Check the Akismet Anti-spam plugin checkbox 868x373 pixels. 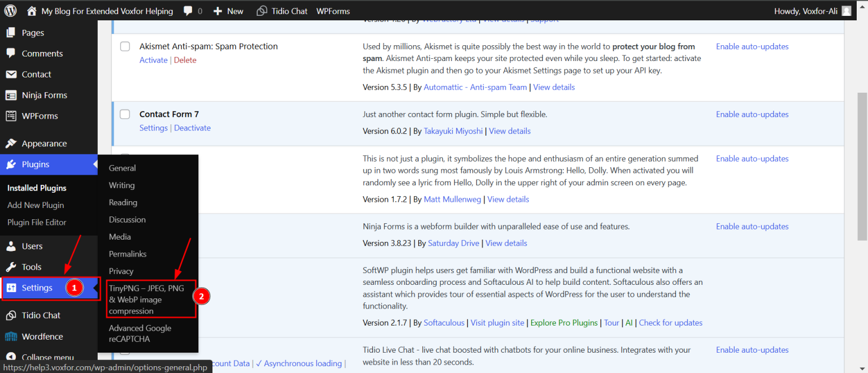click(125, 46)
